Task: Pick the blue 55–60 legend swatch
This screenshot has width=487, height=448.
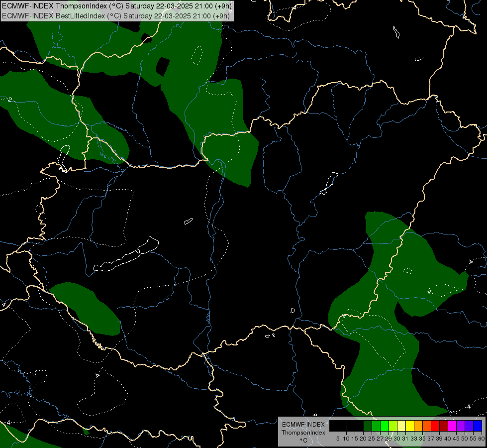Action: click(x=478, y=426)
